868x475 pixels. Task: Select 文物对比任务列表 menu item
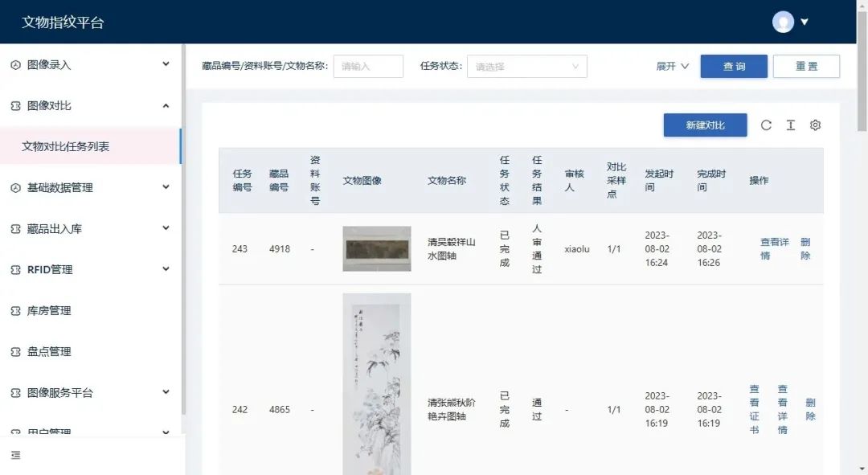tap(90, 146)
